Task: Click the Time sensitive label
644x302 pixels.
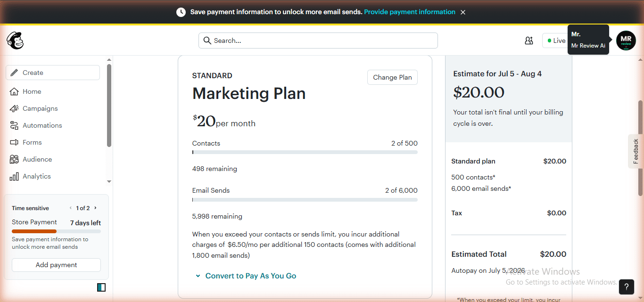Action: click(30, 208)
